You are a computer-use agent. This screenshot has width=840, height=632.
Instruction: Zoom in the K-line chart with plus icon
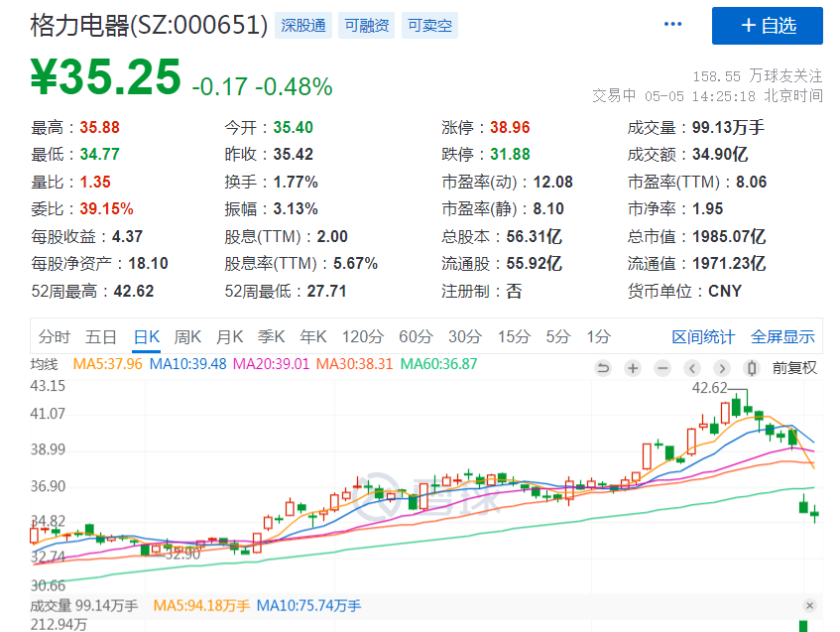click(x=632, y=368)
